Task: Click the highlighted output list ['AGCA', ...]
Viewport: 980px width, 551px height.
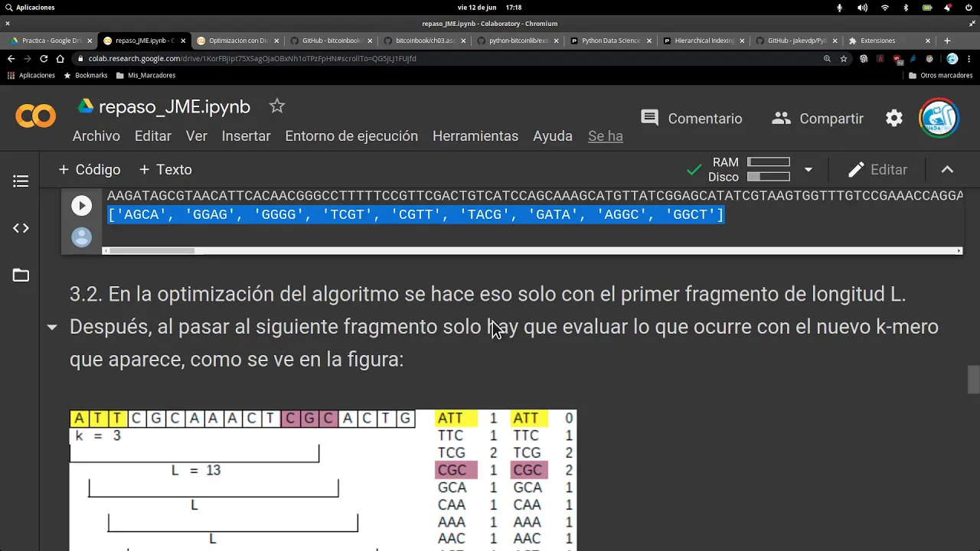Action: (x=416, y=214)
